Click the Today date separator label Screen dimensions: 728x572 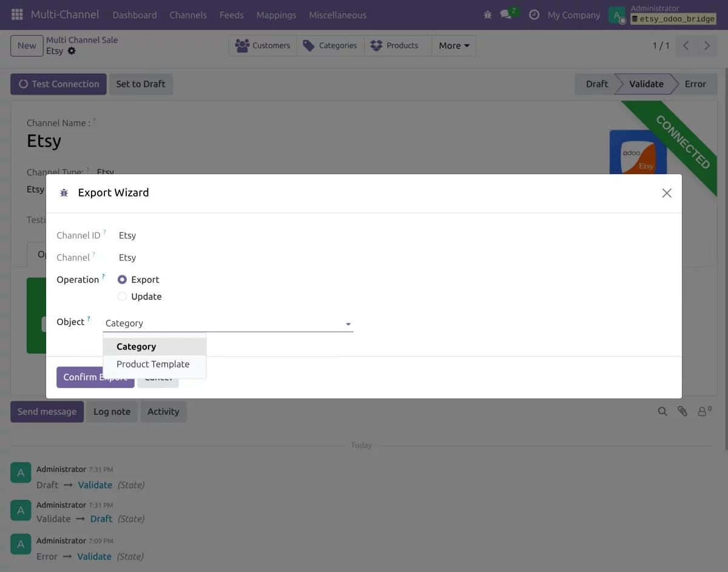coord(361,445)
